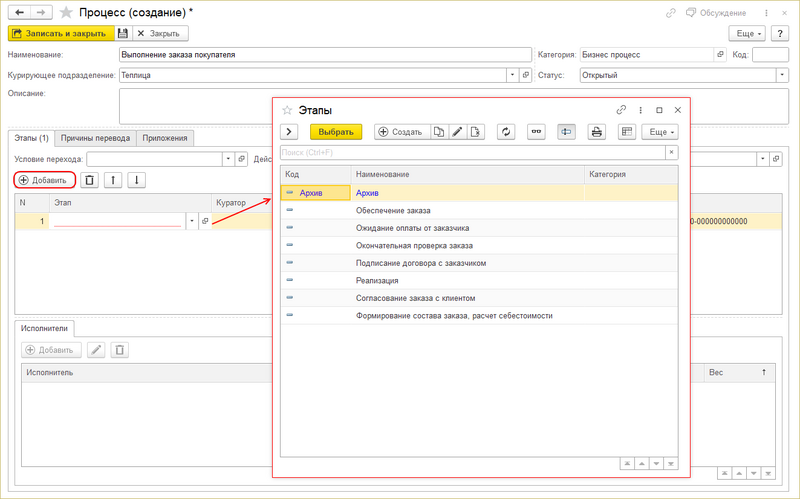Get link to Этапы window
800x499 pixels.
click(621, 110)
